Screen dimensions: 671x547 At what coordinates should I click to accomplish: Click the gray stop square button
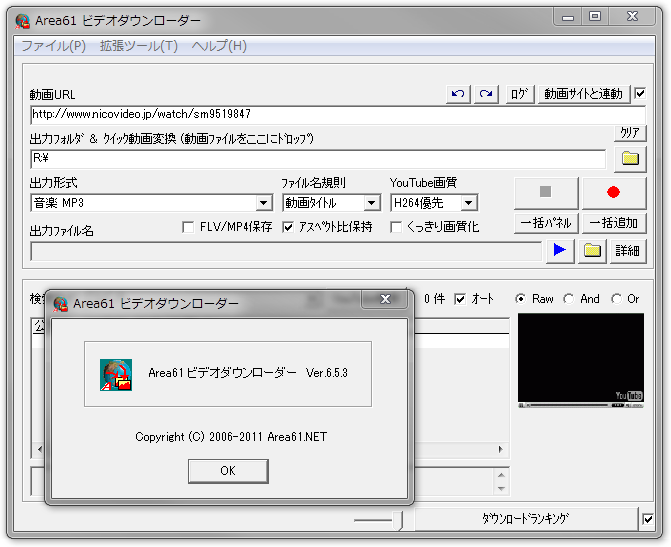546,192
